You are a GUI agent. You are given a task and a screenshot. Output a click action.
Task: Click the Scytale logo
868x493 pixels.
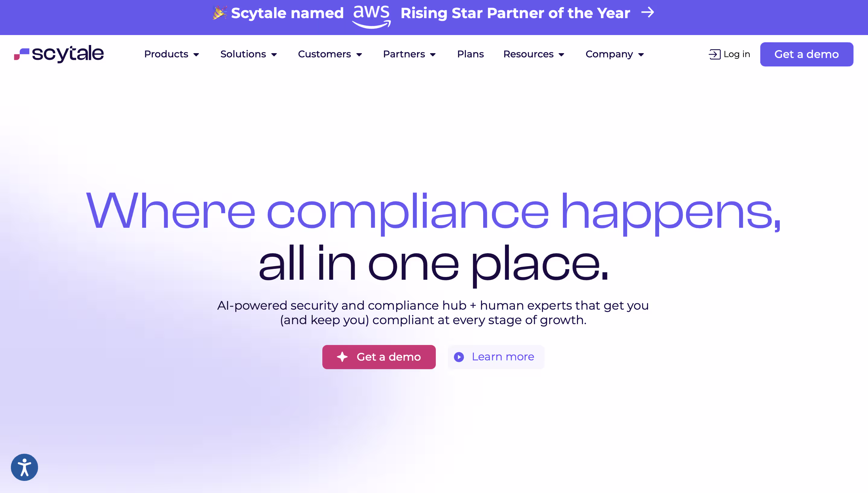click(x=59, y=54)
